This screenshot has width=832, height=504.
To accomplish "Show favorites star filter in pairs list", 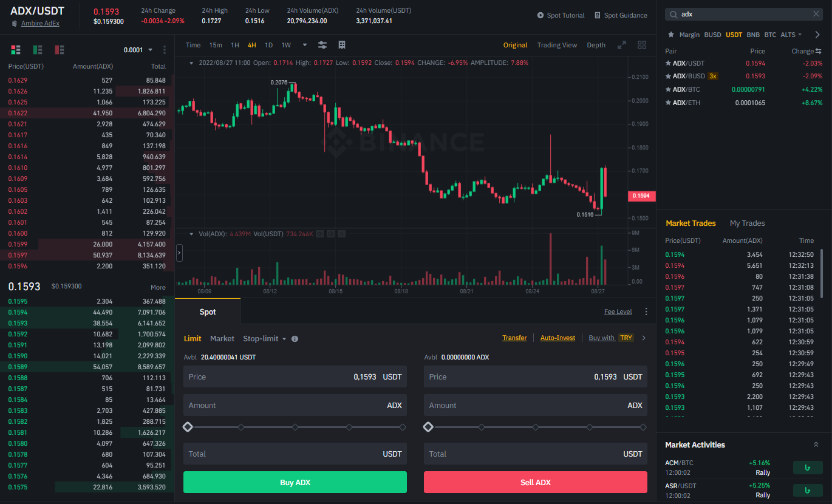I will coord(670,35).
